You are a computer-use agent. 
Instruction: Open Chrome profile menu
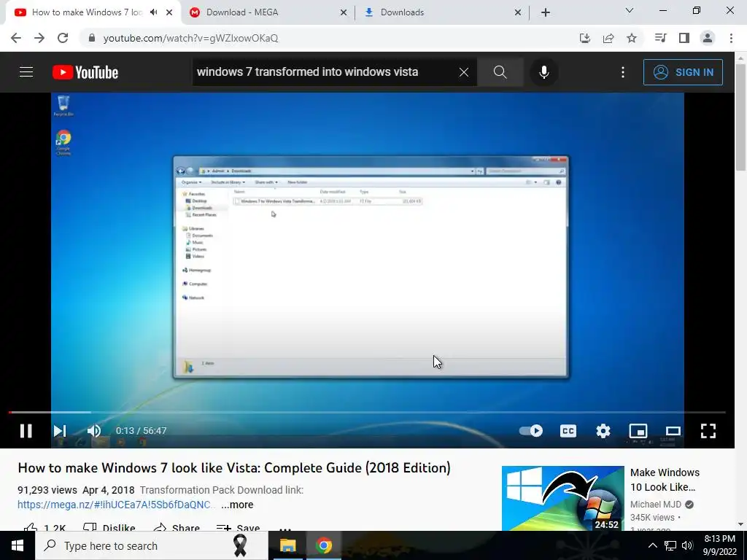click(x=708, y=38)
